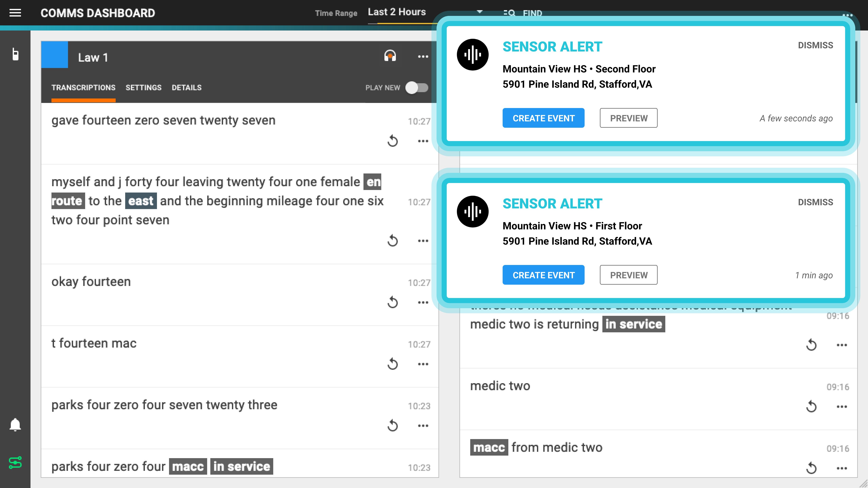
Task: Open options for the 'okay fourteen' row
Action: tap(423, 302)
